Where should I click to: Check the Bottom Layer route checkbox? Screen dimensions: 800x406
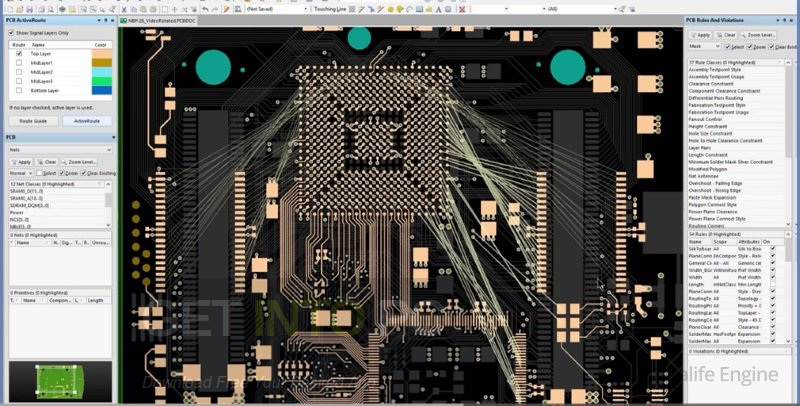[x=19, y=90]
